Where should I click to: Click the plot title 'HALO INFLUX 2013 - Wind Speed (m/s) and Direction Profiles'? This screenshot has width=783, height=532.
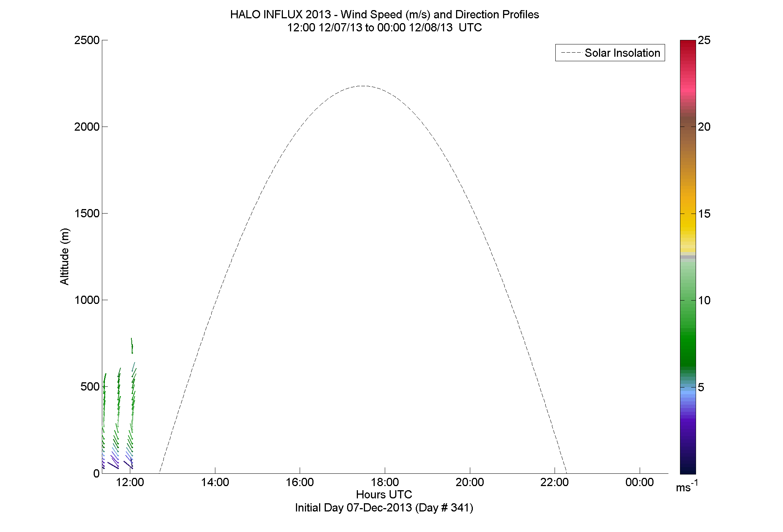[x=384, y=15]
